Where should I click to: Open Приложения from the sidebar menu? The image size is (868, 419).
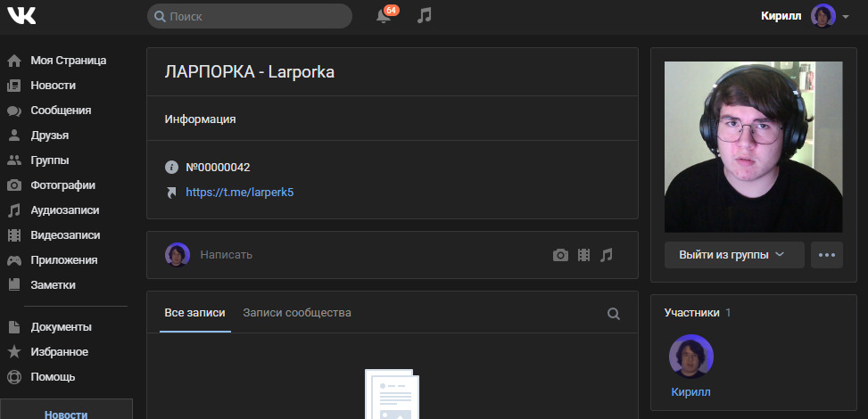(66, 260)
